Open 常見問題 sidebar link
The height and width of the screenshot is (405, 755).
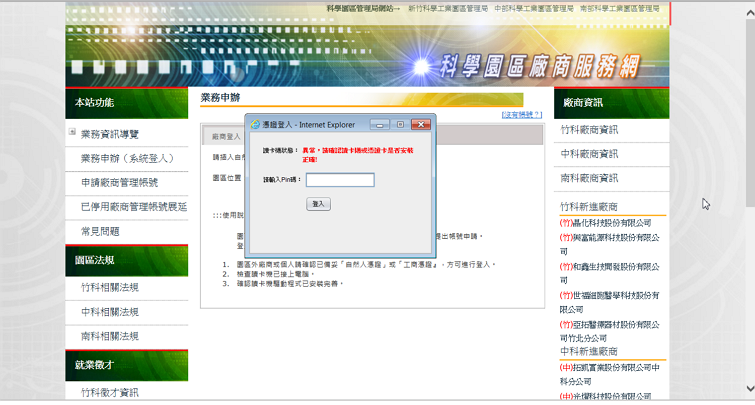coord(100,231)
